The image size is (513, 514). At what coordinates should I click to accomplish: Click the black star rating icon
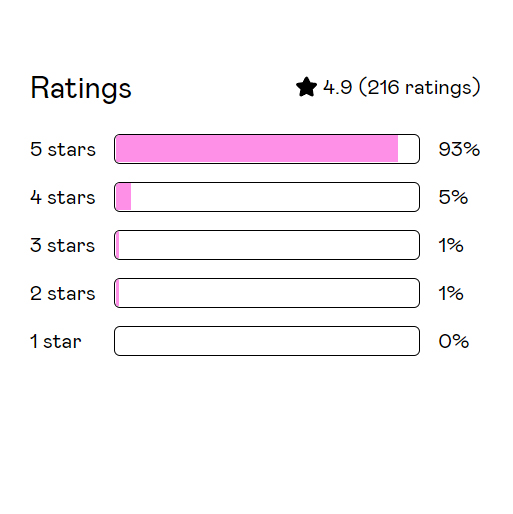[x=306, y=87]
